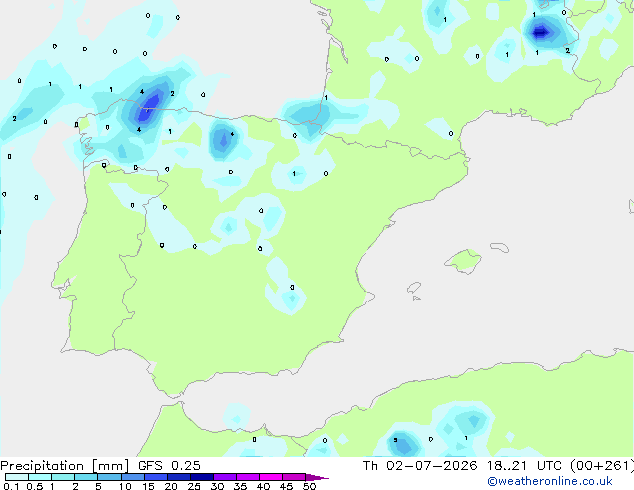Viewport: 634px width, 490px height.
Task: Pick the 20–25 mm legend swatch
Action: point(179,477)
